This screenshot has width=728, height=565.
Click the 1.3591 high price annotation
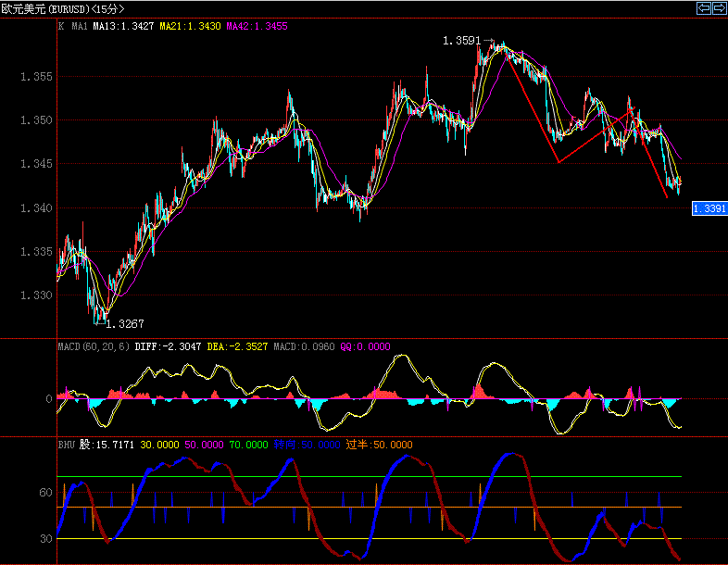pyautogui.click(x=461, y=41)
